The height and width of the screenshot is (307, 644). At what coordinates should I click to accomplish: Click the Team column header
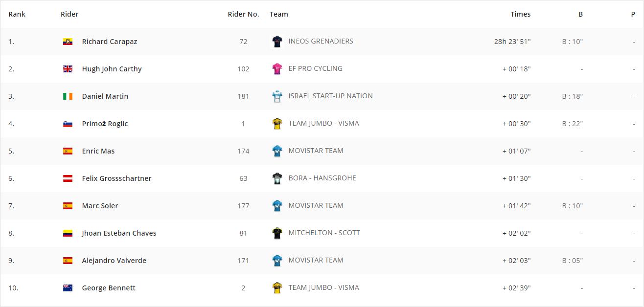[x=279, y=14]
